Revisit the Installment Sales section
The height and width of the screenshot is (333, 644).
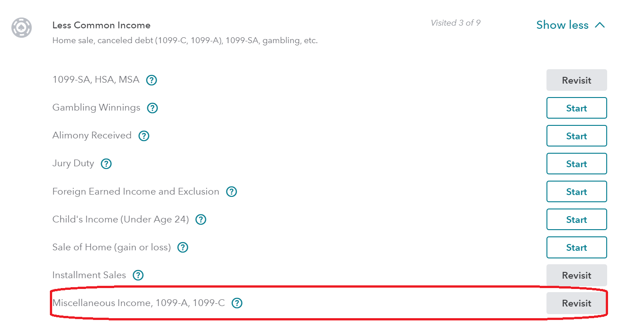577,275
